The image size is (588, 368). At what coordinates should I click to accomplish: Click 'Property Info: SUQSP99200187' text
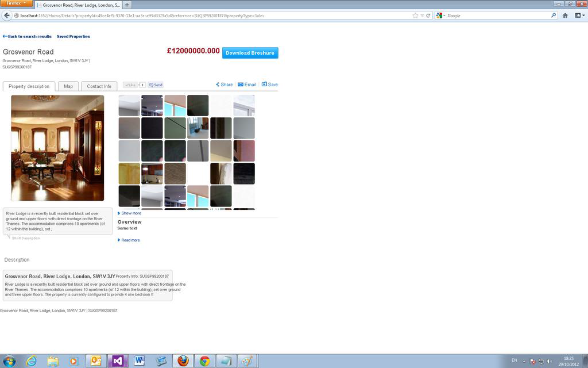click(142, 277)
